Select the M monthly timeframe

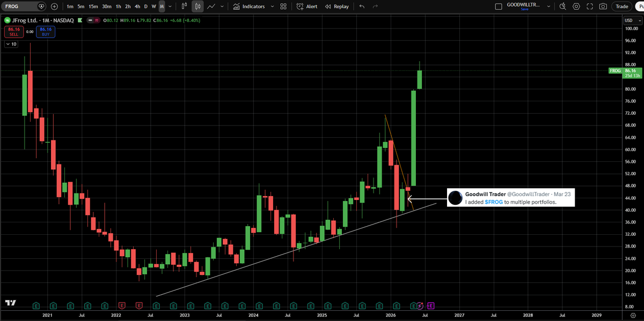pyautogui.click(x=162, y=6)
